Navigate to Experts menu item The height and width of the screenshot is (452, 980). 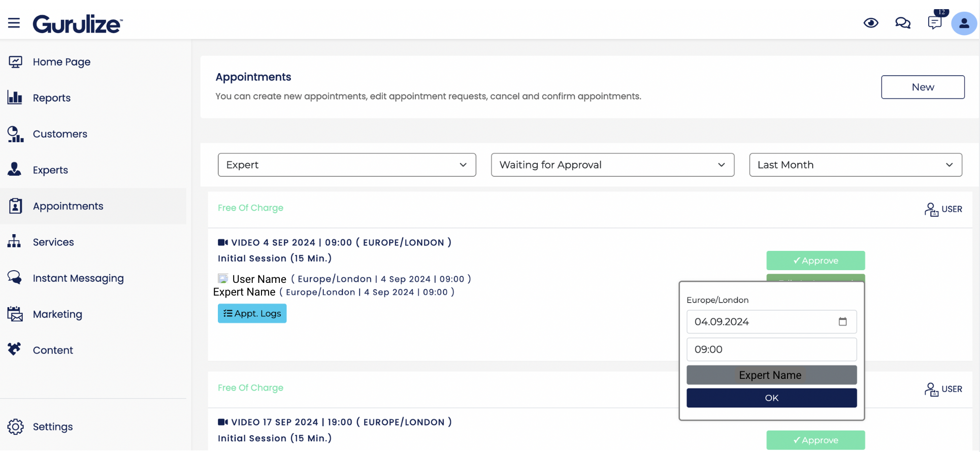(x=50, y=170)
